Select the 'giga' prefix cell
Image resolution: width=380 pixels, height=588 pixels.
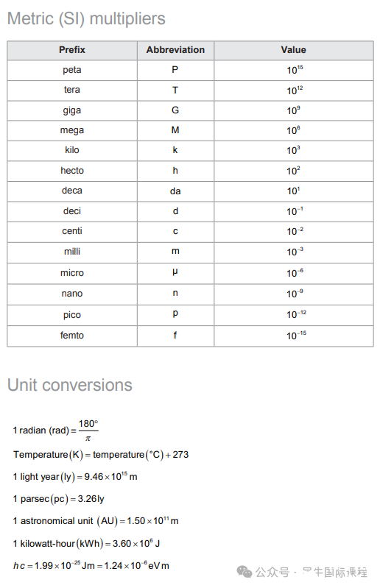pyautogui.click(x=72, y=110)
